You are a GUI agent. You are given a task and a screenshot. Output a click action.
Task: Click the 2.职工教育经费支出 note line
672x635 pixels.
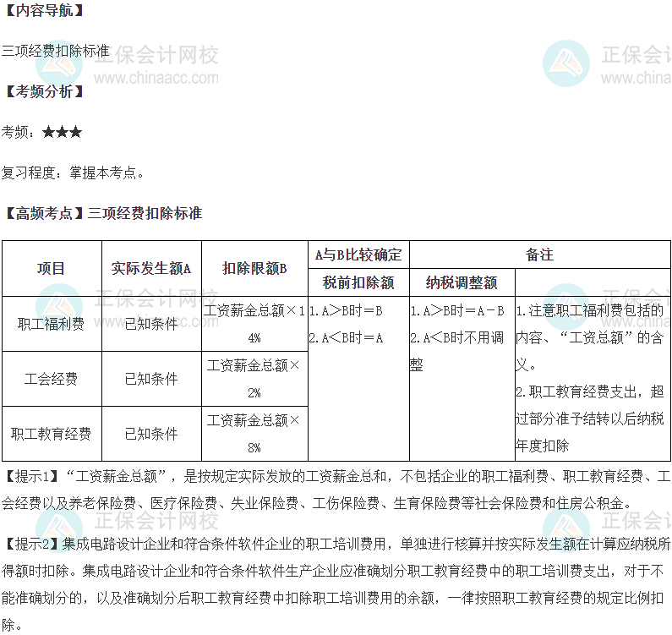point(590,391)
